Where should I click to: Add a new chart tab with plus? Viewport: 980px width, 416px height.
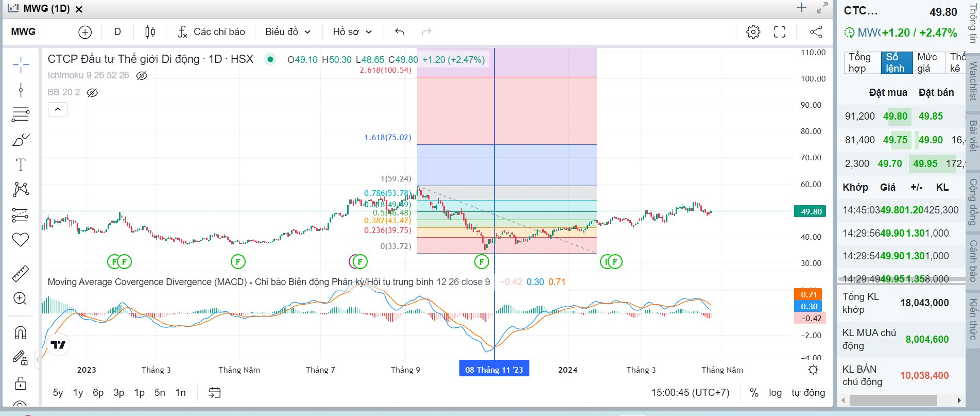(801, 8)
